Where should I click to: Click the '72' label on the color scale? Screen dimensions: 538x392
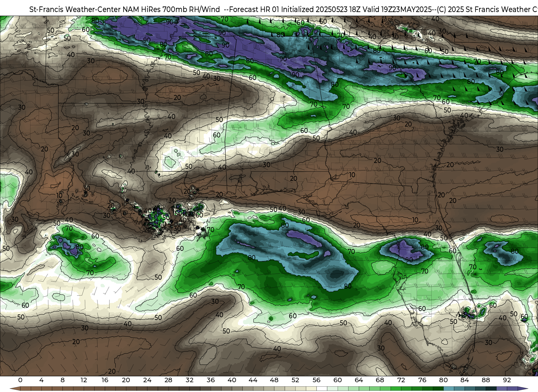coord(401,380)
